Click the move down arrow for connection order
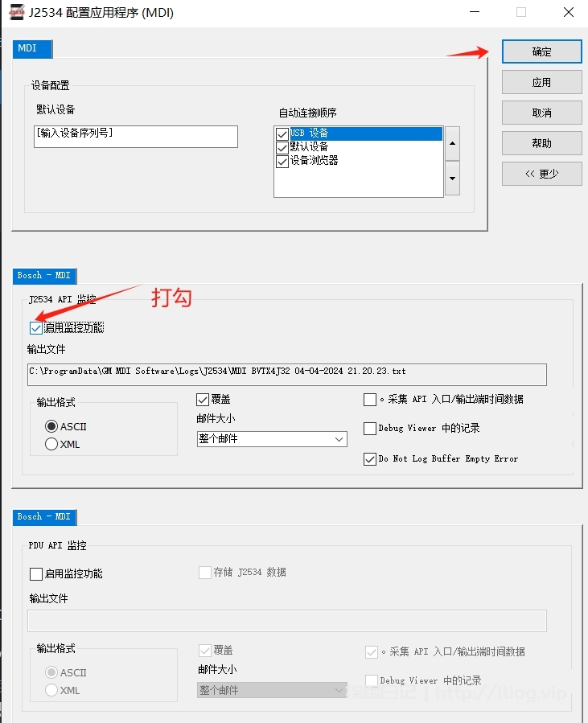The height and width of the screenshot is (723, 588). tap(452, 178)
